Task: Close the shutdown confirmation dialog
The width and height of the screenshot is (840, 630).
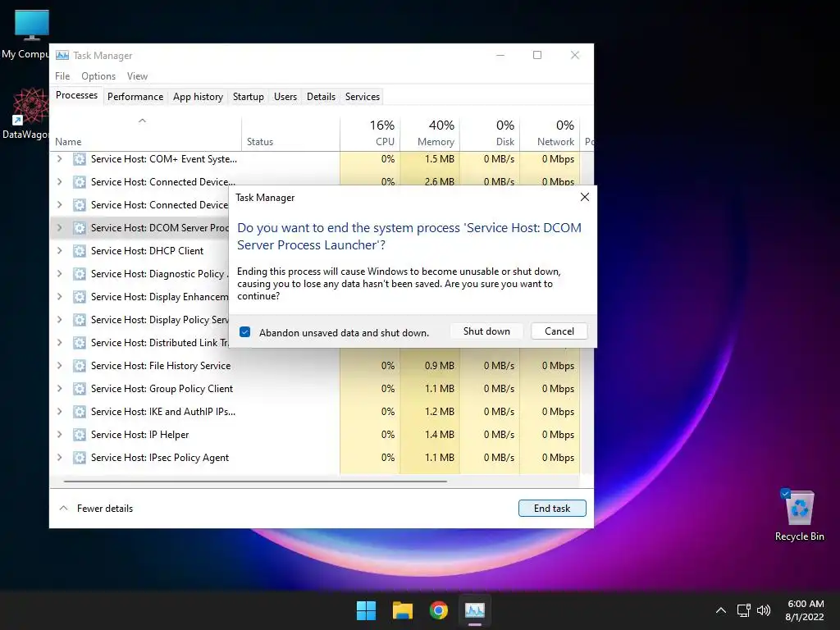Action: [585, 197]
